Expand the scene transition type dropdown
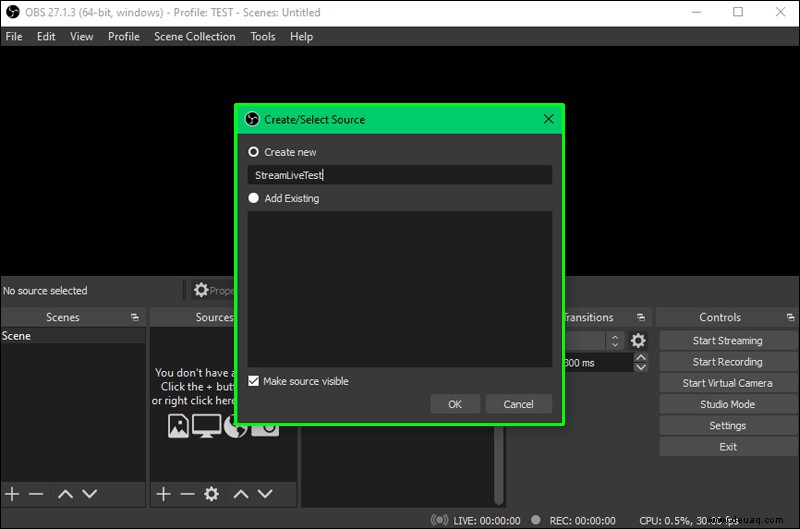 pos(594,340)
